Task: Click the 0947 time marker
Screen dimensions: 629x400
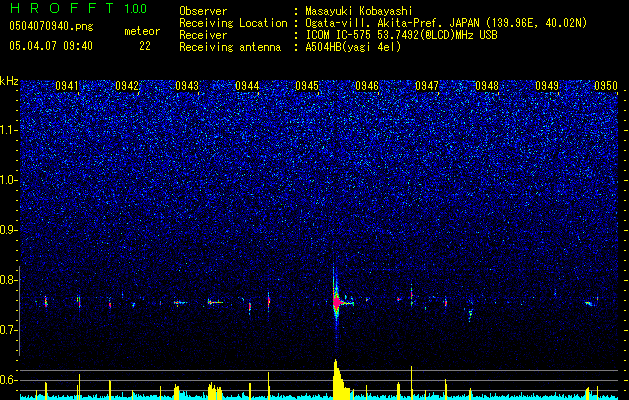Action: (x=427, y=86)
